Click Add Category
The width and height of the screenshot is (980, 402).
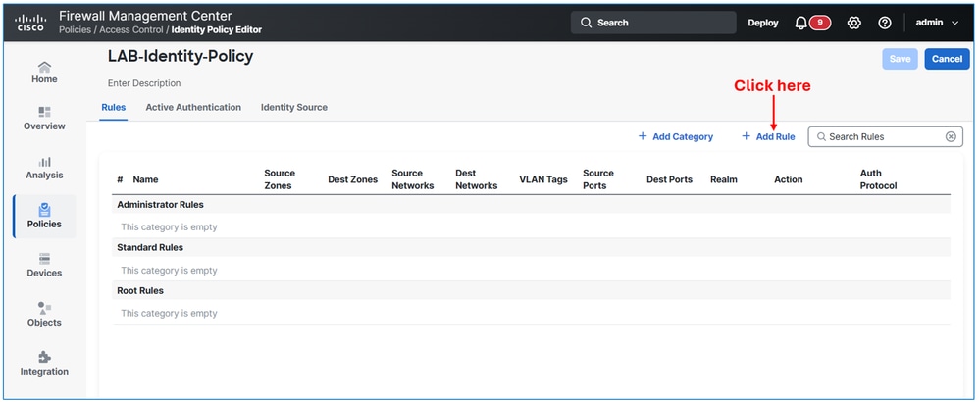click(675, 136)
